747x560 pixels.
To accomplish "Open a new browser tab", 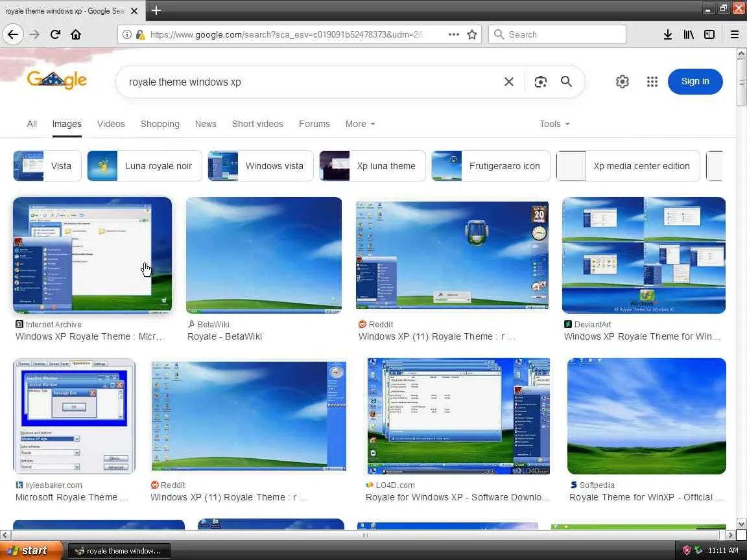I will [x=156, y=10].
